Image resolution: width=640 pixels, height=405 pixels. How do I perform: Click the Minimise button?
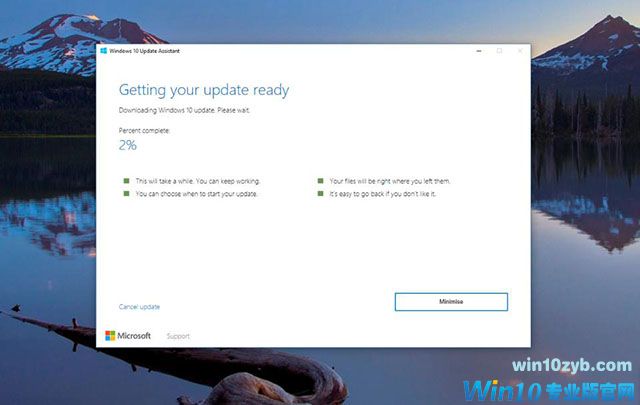pyautogui.click(x=451, y=302)
